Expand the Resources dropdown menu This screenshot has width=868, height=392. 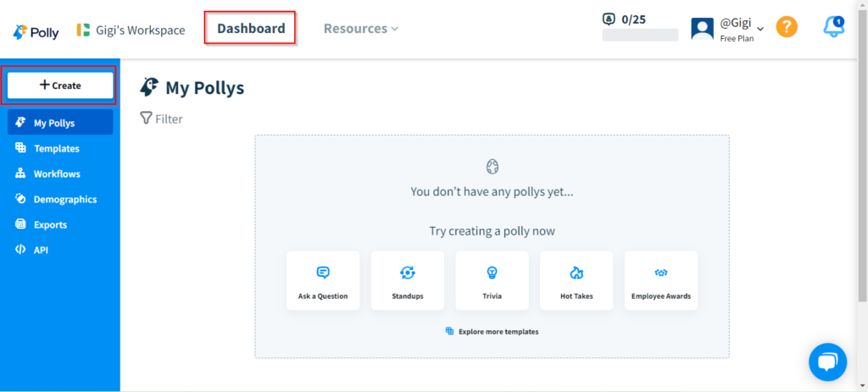(361, 28)
